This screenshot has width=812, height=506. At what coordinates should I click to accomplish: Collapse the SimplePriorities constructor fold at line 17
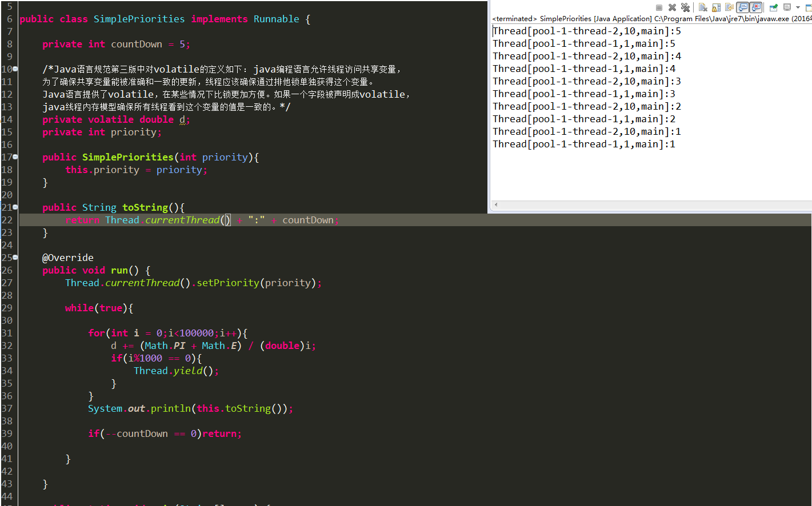(15, 156)
